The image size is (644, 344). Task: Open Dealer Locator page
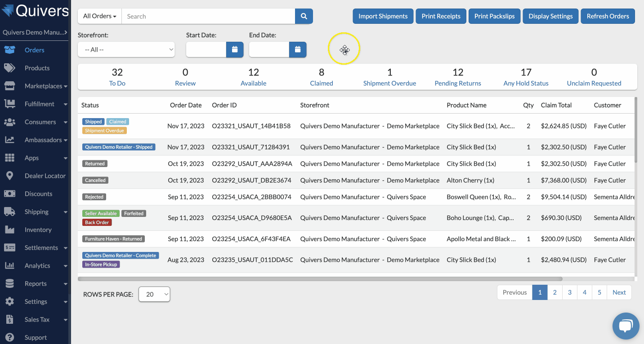(x=45, y=176)
